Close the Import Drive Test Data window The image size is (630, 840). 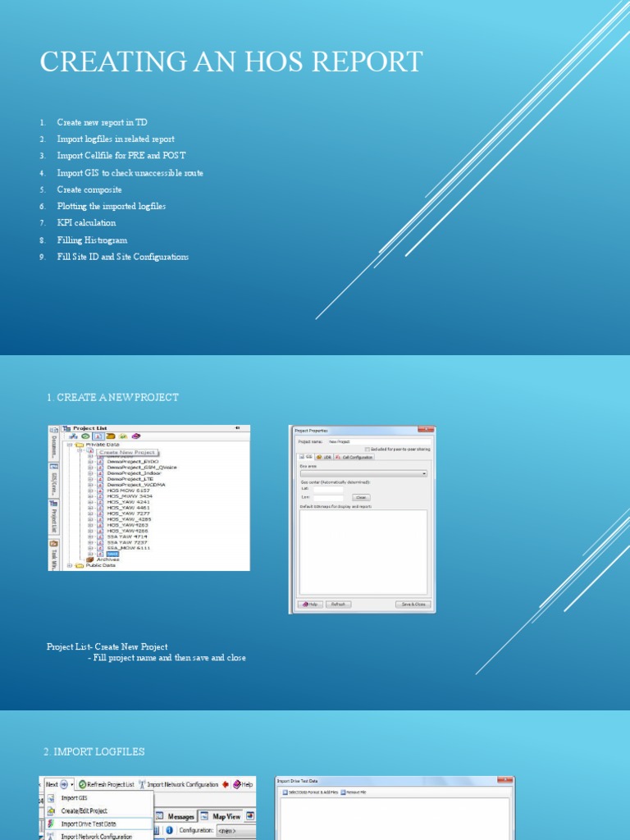point(505,781)
